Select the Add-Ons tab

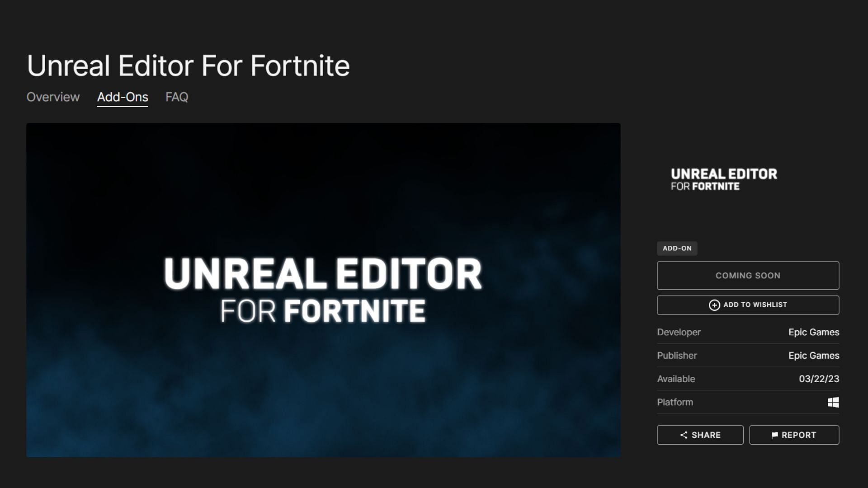(123, 97)
